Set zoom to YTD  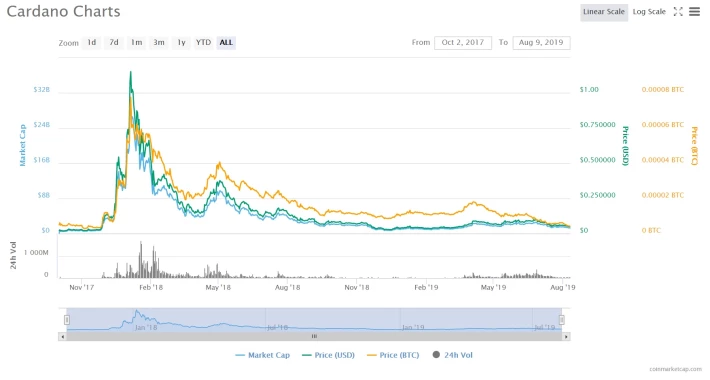pos(203,43)
